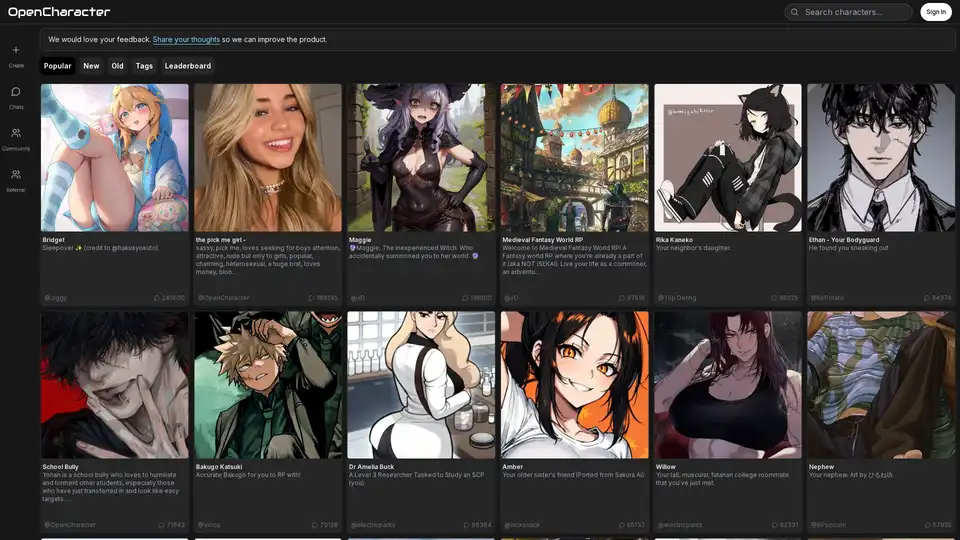This screenshot has height=540, width=960.
Task: Focus the Search characters field
Action: (848, 12)
